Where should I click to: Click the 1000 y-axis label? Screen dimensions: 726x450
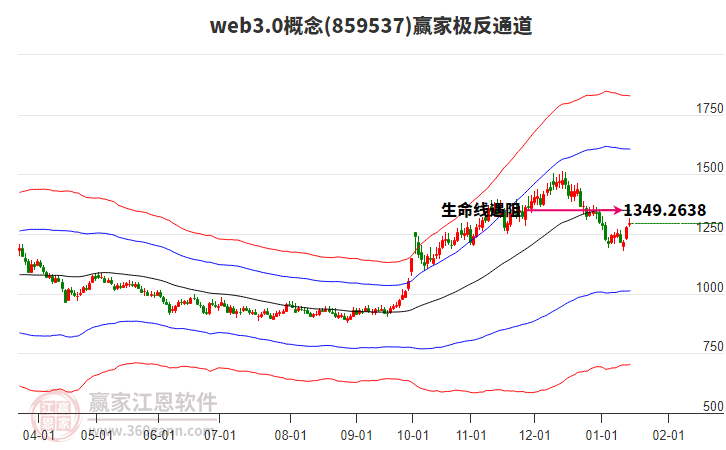[709, 287]
